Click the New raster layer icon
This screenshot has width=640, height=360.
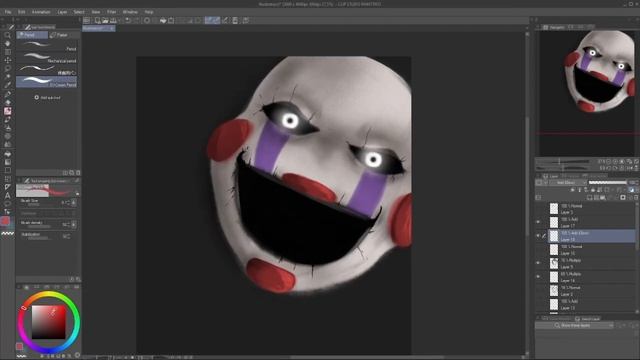[589, 198]
